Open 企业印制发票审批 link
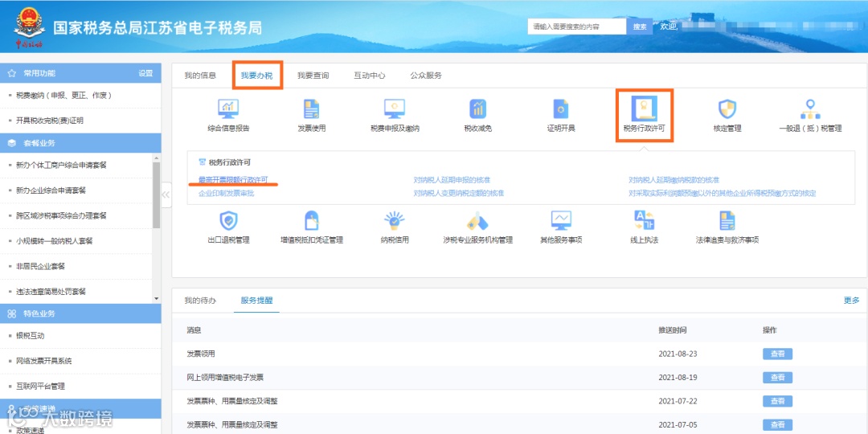This screenshot has width=868, height=434. pos(227,193)
